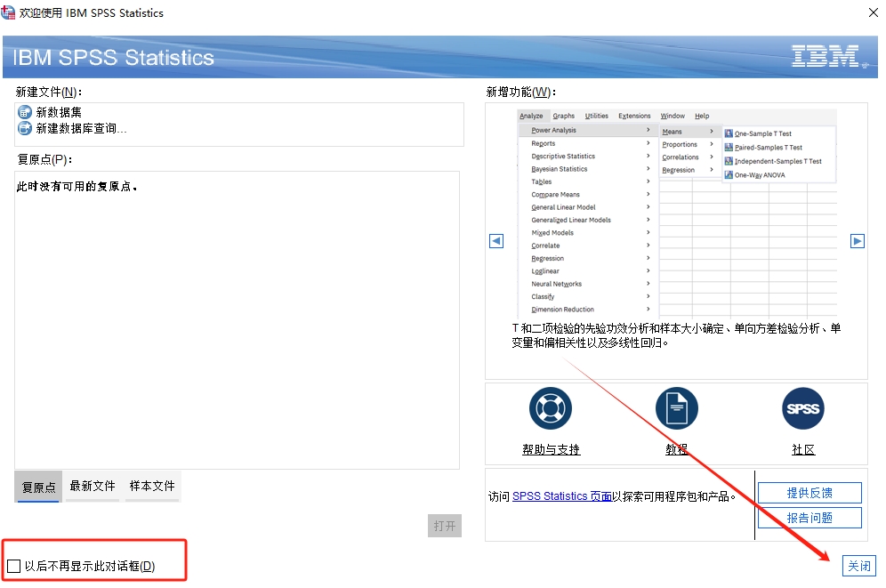886x588 pixels.
Task: Click the 教程 text link
Action: [677, 449]
